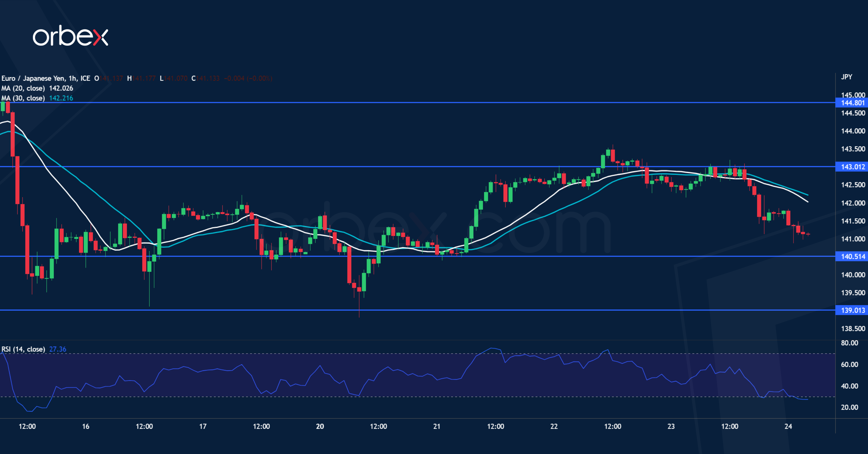Click the JPY currency label on price axis

pos(846,76)
